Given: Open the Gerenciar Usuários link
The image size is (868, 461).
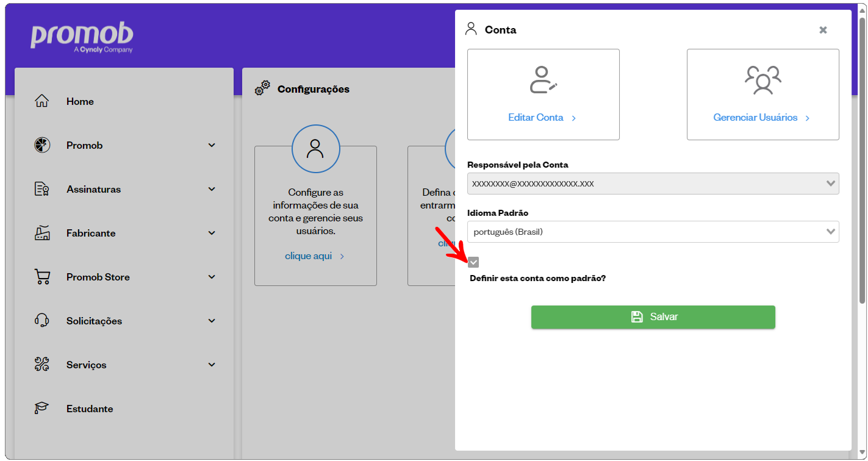Looking at the screenshot, I should [761, 118].
